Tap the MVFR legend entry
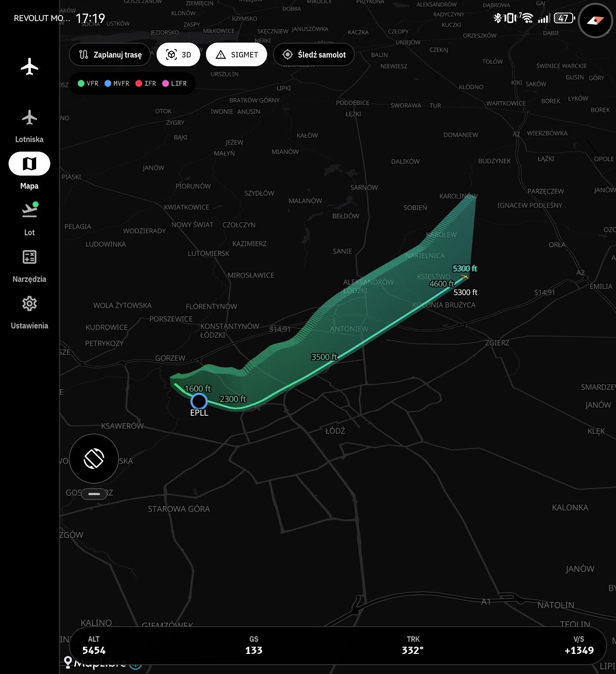This screenshot has height=674, width=616. click(x=117, y=83)
